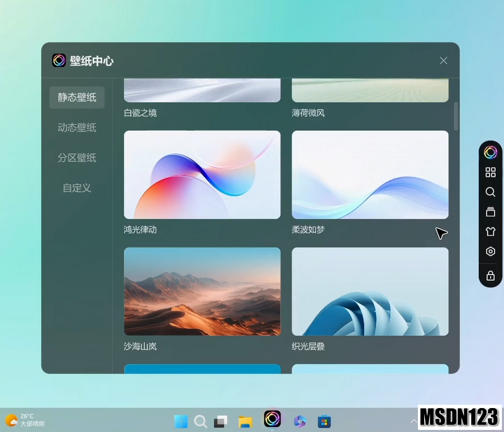Viewport: 504px width, 432px height.
Task: Go to the 自定义 tab
Action: 77,188
